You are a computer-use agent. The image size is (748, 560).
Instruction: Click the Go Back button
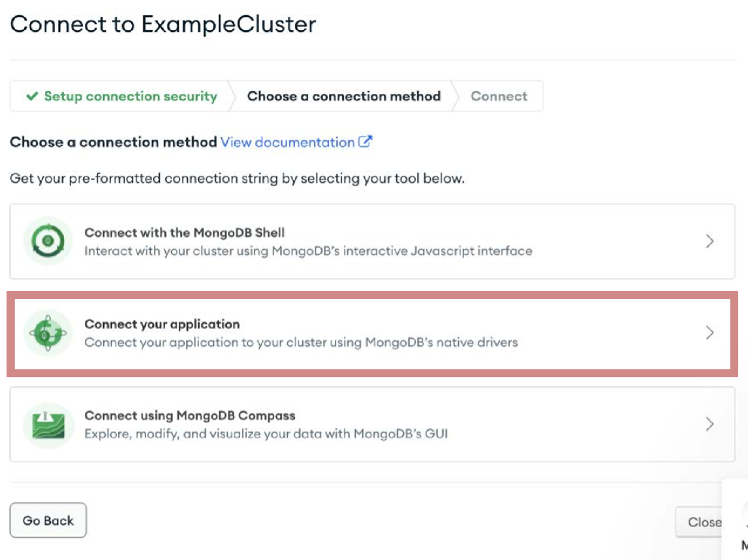[x=48, y=520]
